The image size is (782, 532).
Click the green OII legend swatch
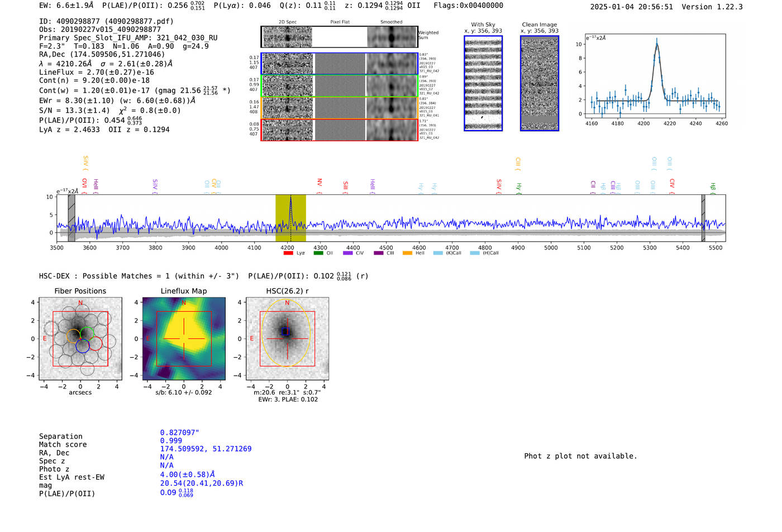(x=318, y=253)
